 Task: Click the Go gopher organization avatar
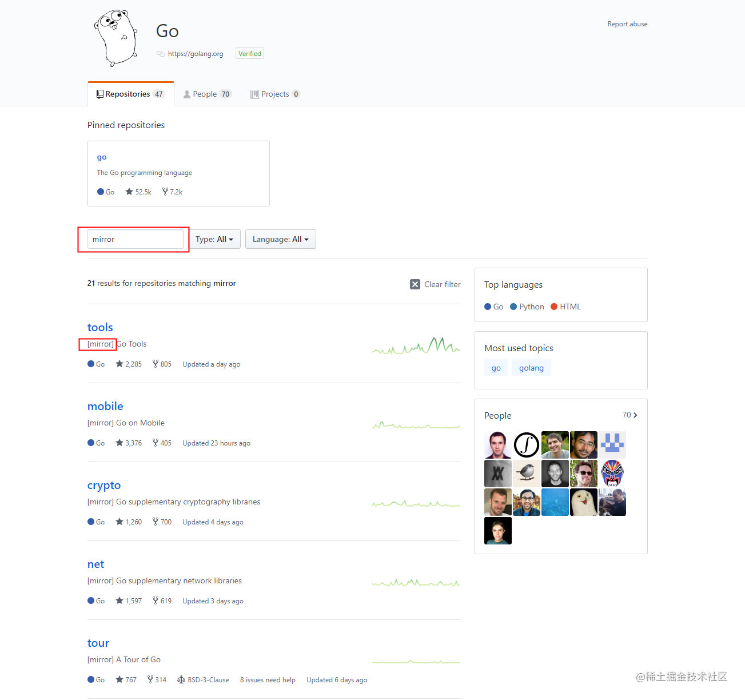coord(115,37)
